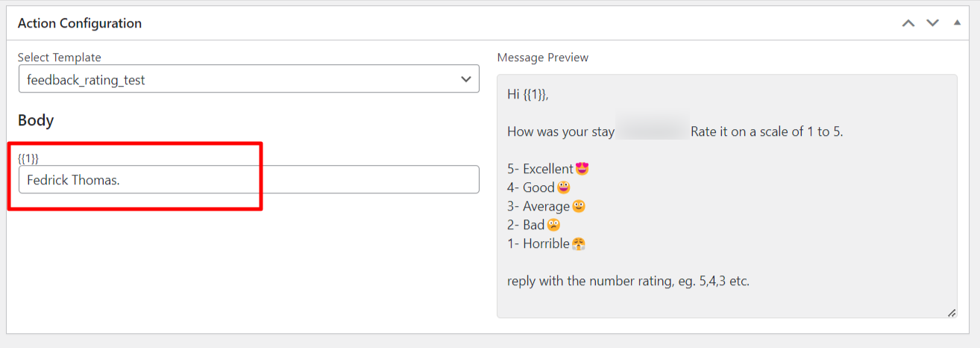Click the emoji next to Horrible

pos(579,243)
